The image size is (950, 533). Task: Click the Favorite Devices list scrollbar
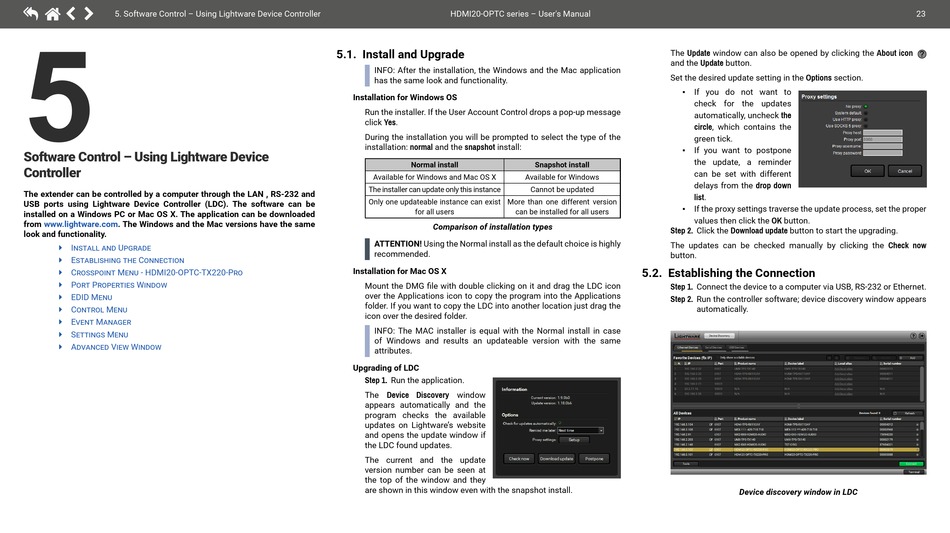[x=922, y=384]
